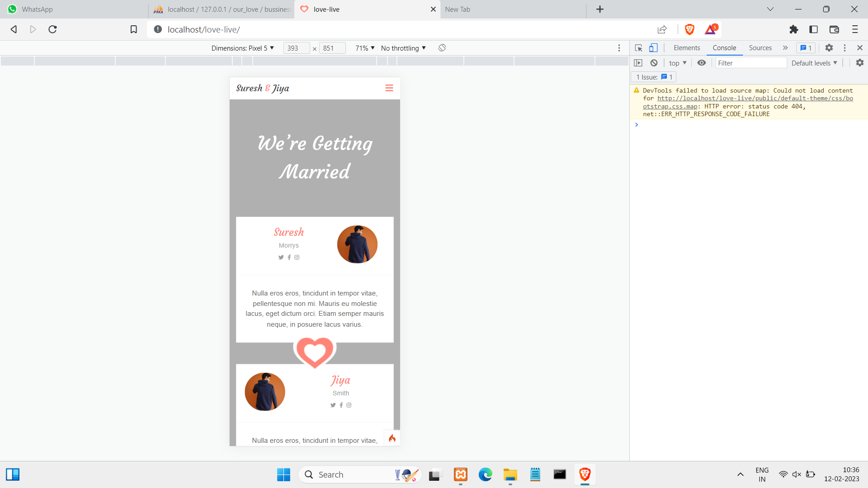Open the top JavaScript context dropdown
Image resolution: width=868 pixels, height=488 pixels.
click(678, 63)
